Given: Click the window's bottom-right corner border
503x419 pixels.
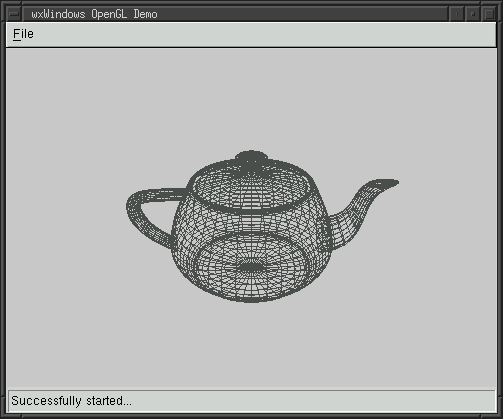Looking at the screenshot, I should coord(499,415).
